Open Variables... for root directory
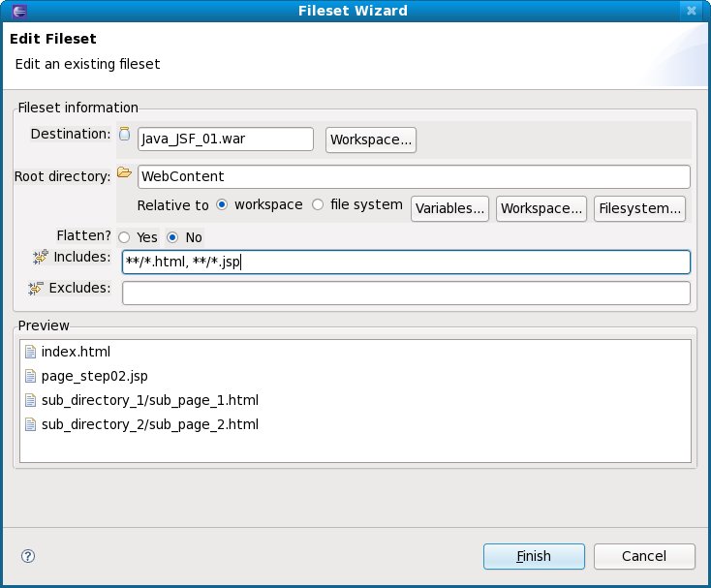Viewport: 711px width, 588px height. click(450, 208)
